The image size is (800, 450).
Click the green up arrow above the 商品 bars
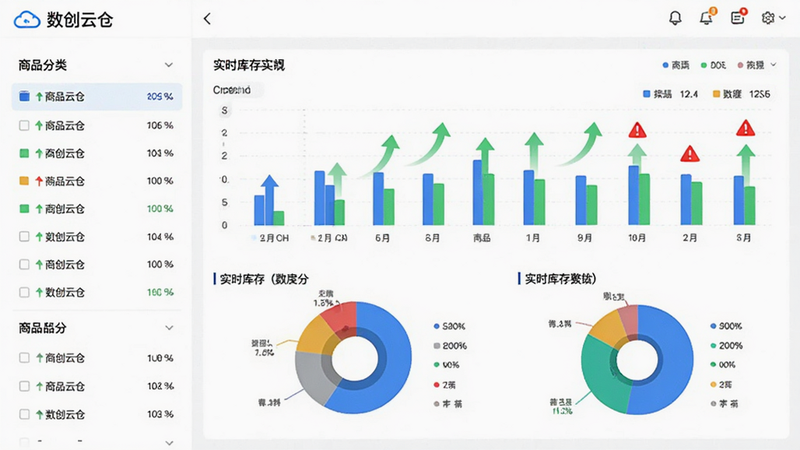coord(485,156)
